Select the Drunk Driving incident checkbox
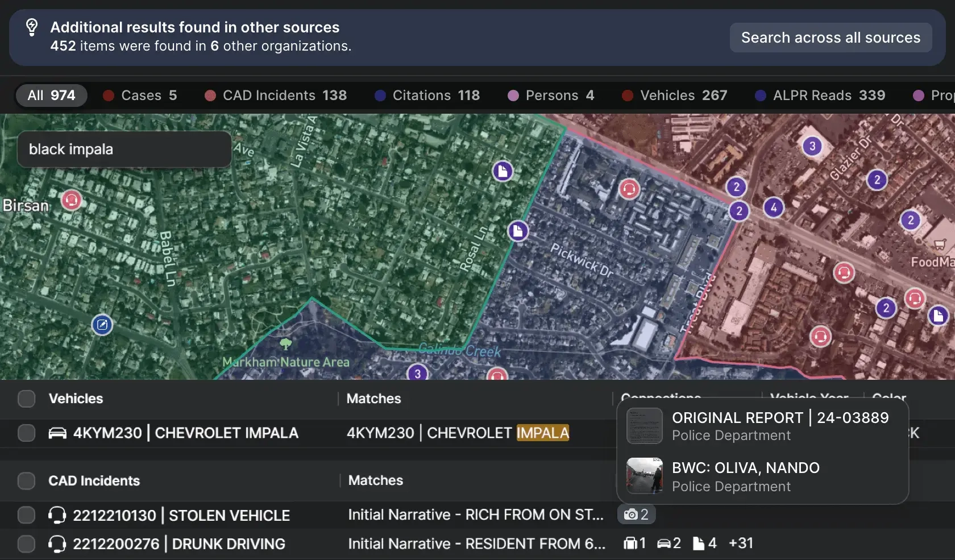The image size is (955, 560). [x=27, y=544]
